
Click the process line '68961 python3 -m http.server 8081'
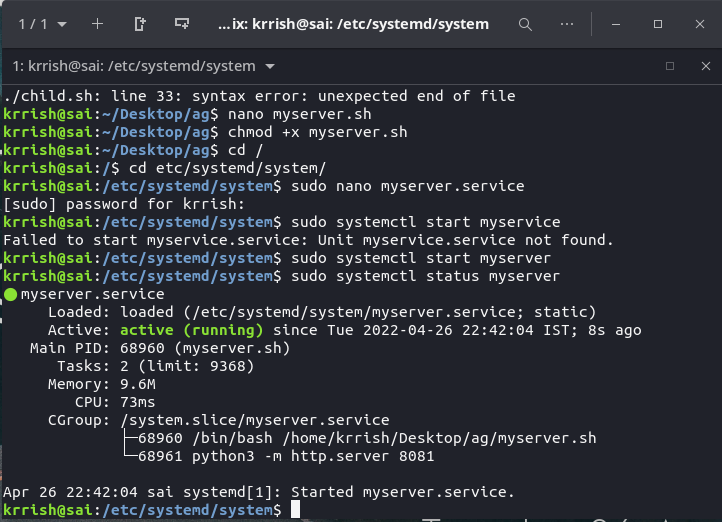[286, 456]
